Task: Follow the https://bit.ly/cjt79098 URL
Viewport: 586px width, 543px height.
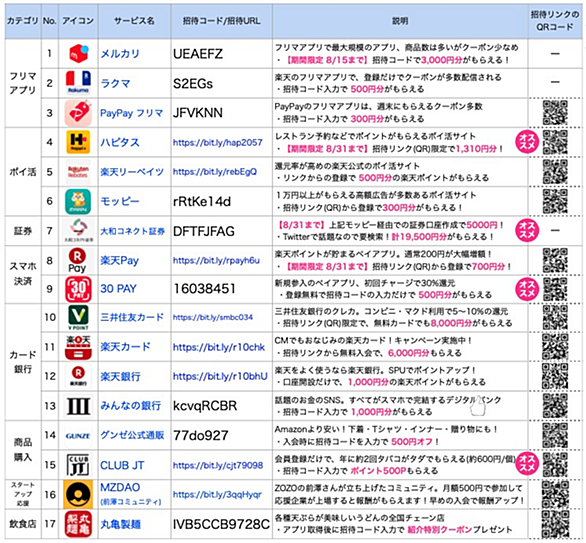Action: point(218,465)
